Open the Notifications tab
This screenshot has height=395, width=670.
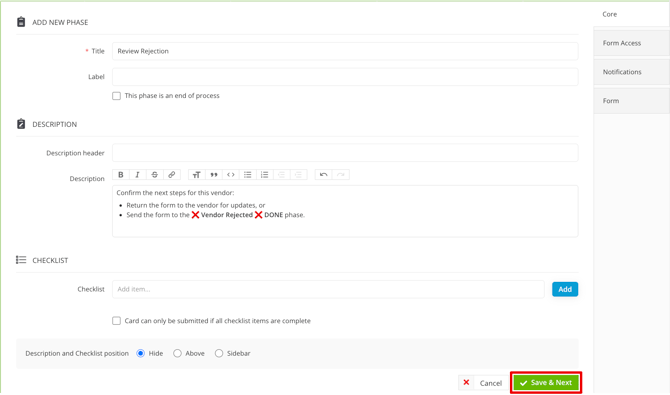pyautogui.click(x=632, y=72)
